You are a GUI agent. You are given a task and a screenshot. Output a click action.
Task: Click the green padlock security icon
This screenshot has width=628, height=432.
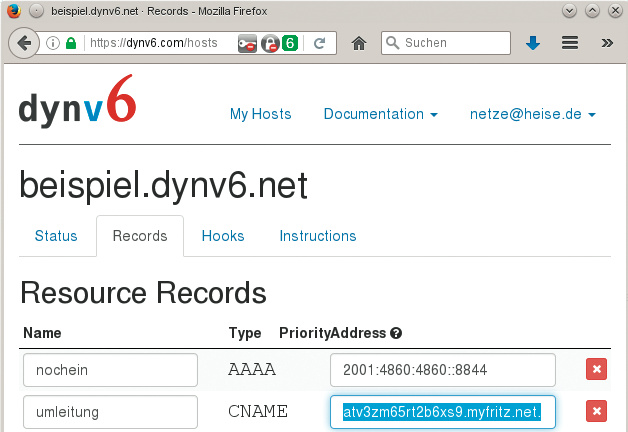point(71,43)
